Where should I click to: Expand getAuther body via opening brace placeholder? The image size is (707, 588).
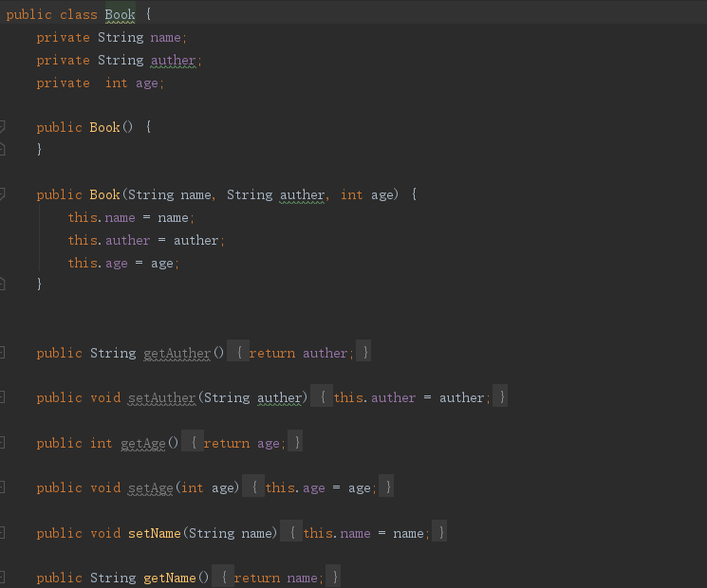[x=238, y=352]
